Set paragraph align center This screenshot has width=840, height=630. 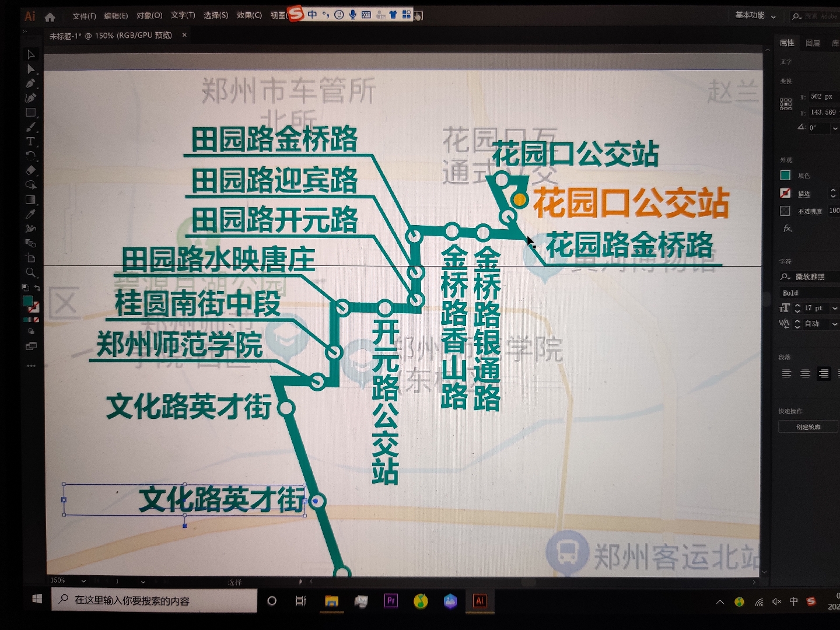click(805, 373)
